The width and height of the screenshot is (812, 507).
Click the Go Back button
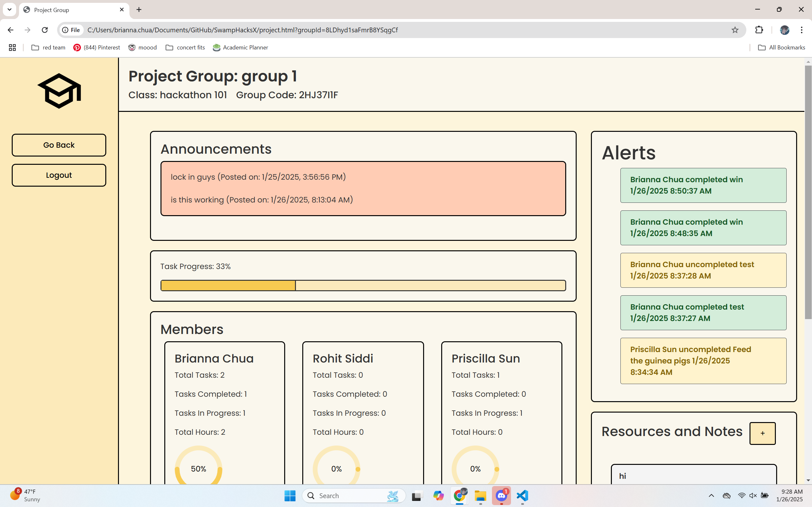[59, 145]
